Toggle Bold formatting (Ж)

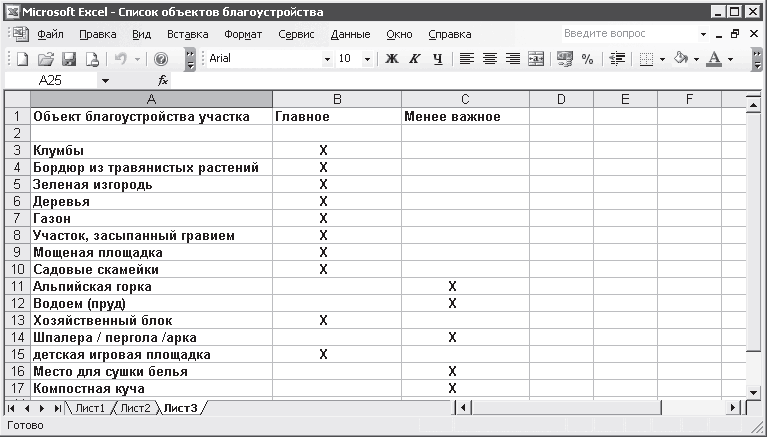pyautogui.click(x=392, y=59)
